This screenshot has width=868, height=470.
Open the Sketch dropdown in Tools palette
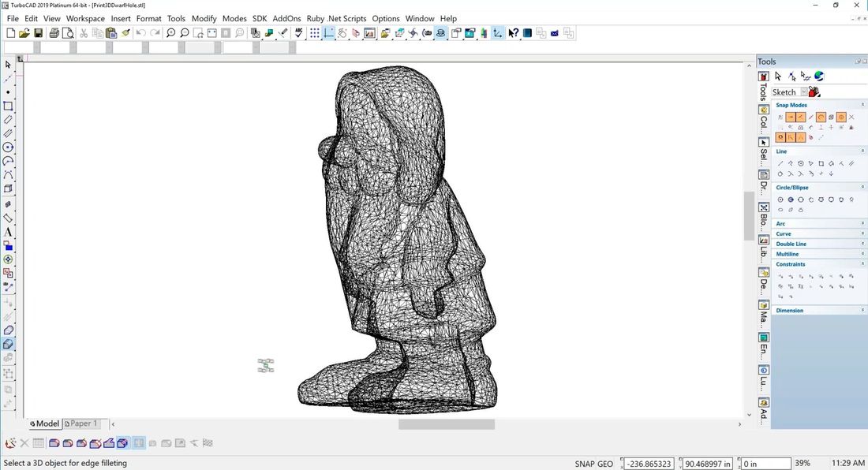tap(804, 92)
